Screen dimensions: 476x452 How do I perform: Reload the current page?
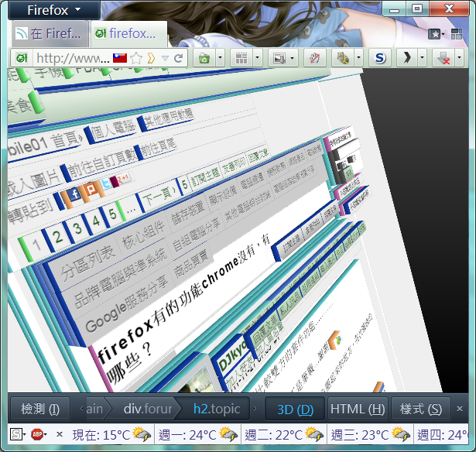pos(179,58)
